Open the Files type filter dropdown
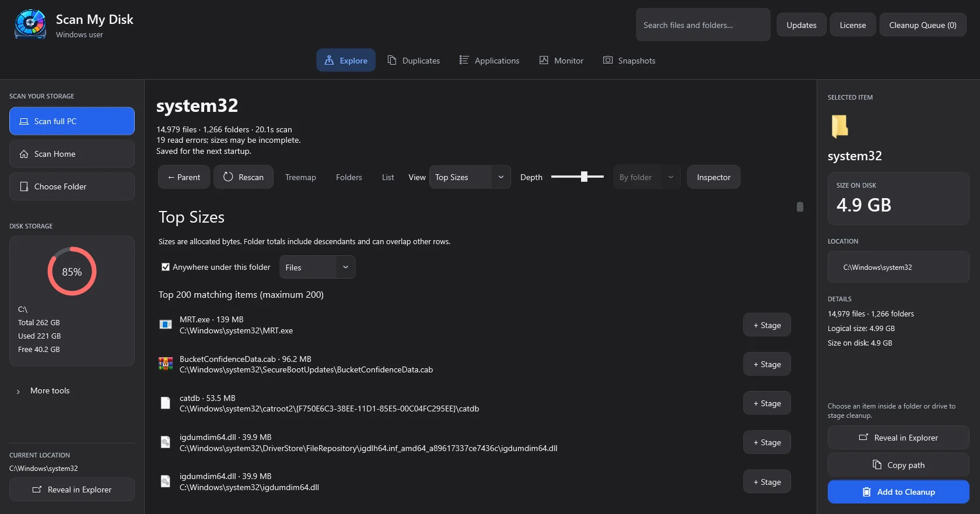The height and width of the screenshot is (514, 980). click(317, 267)
